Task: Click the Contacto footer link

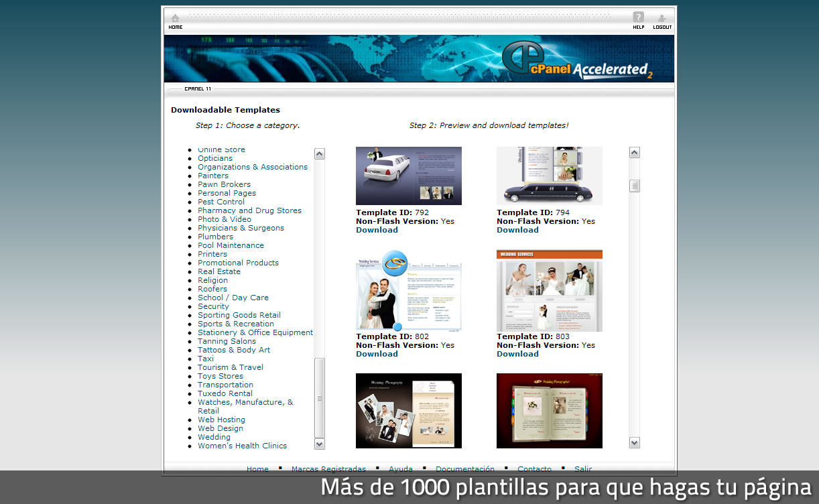Action: [534, 468]
